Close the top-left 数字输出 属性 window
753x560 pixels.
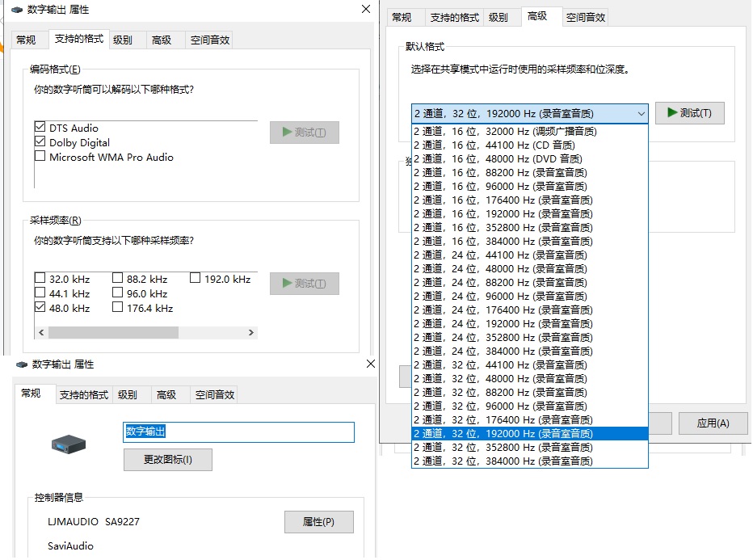tap(366, 9)
